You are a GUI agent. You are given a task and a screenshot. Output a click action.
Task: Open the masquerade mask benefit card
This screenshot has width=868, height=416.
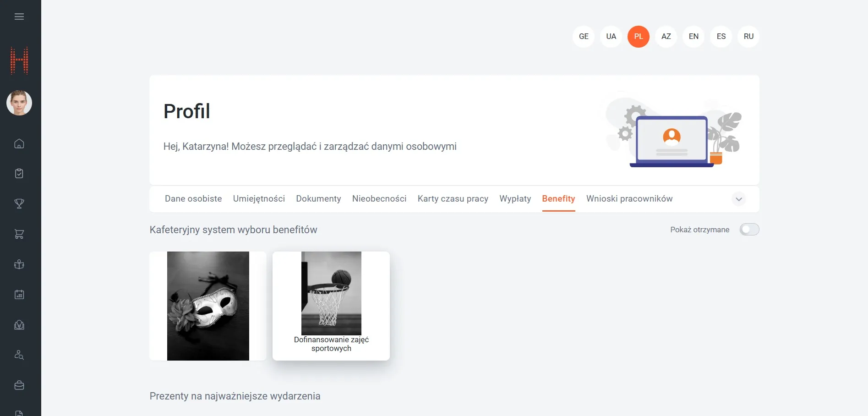[208, 306]
